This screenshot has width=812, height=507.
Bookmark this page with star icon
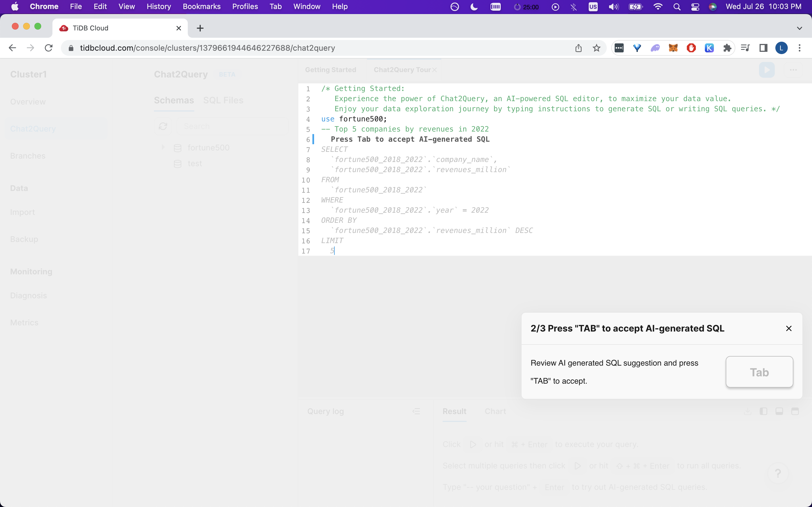coord(596,48)
